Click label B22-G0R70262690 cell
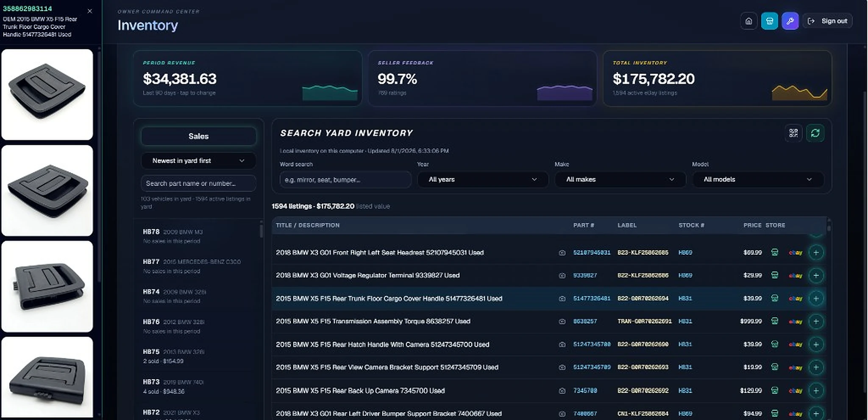This screenshot has width=868, height=420. pyautogui.click(x=643, y=344)
